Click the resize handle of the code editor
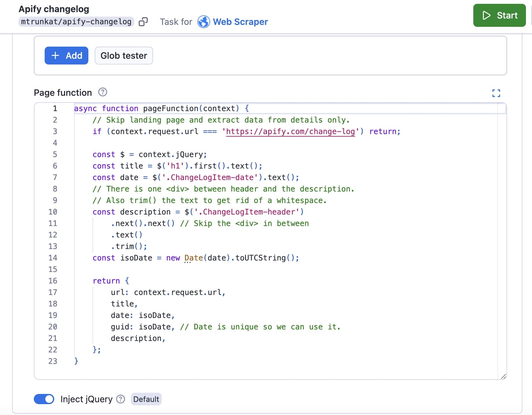Image resolution: width=532 pixels, height=415 pixels. tap(504, 377)
